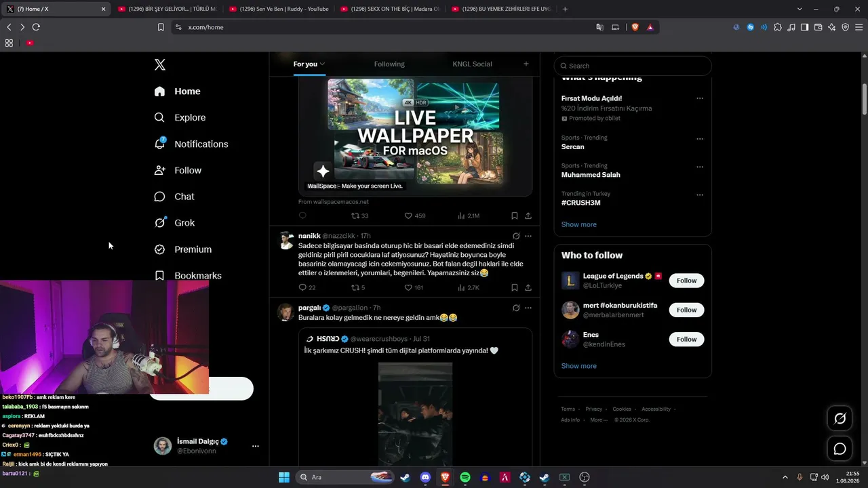Image resolution: width=868 pixels, height=488 pixels.
Task: Open the Brave hamburger menu
Action: pos(859,27)
